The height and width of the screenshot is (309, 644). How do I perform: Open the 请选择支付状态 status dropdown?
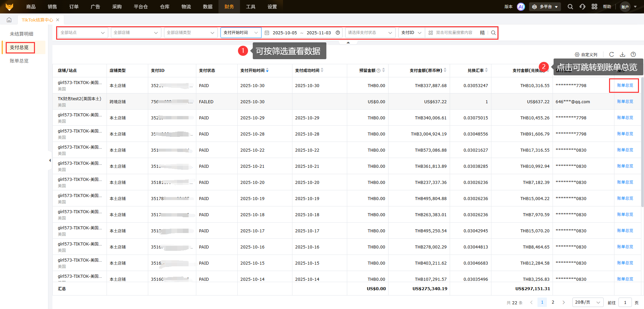tap(370, 33)
